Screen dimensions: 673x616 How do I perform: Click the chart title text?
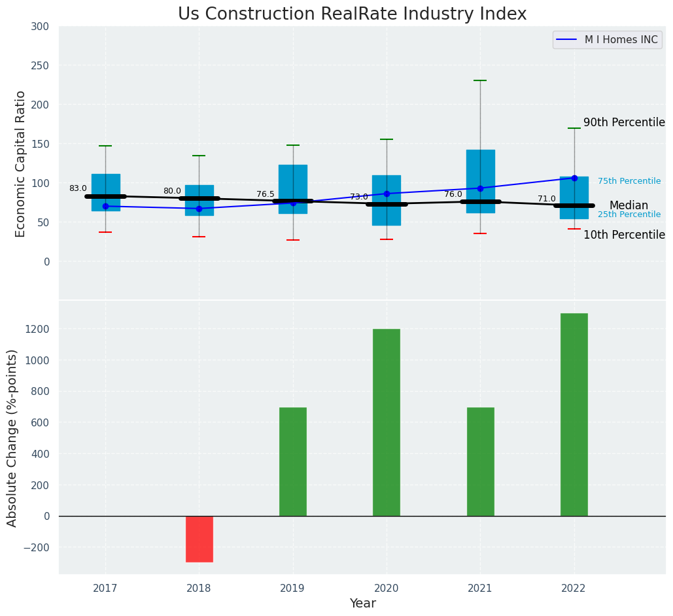(352, 14)
